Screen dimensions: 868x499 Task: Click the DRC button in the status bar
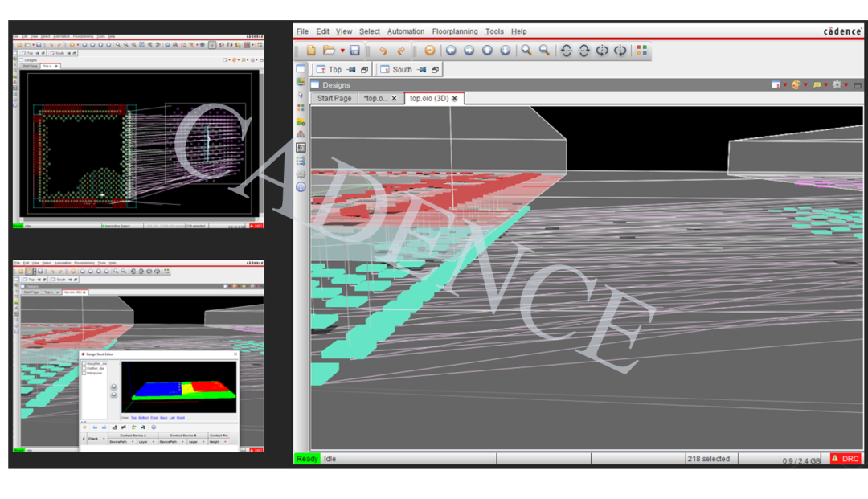tap(845, 459)
